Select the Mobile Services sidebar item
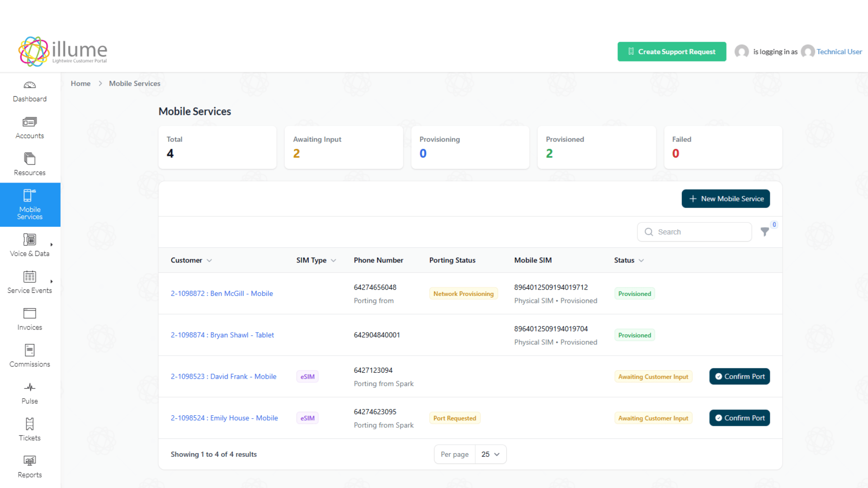 (x=30, y=205)
